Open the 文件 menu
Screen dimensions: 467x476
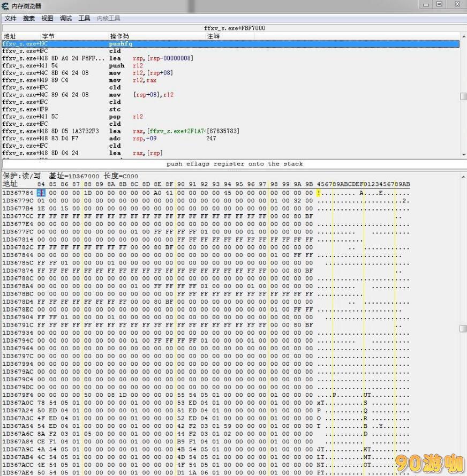[10, 19]
